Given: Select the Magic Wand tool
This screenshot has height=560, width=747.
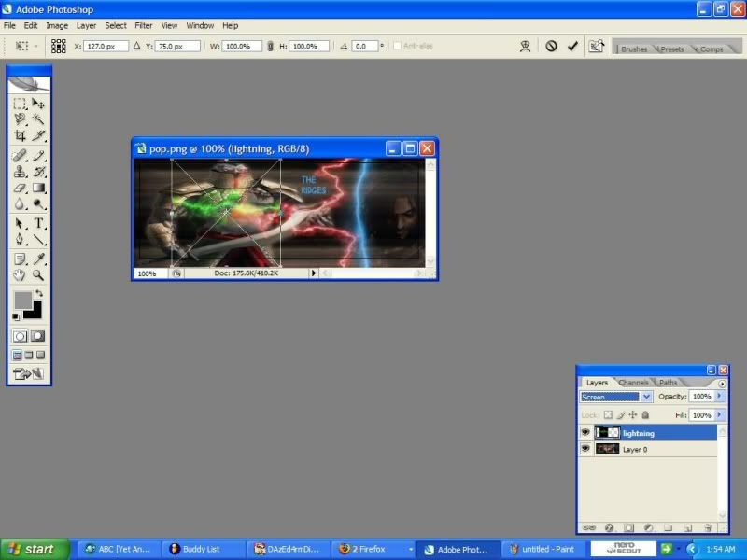Looking at the screenshot, I should (38, 119).
